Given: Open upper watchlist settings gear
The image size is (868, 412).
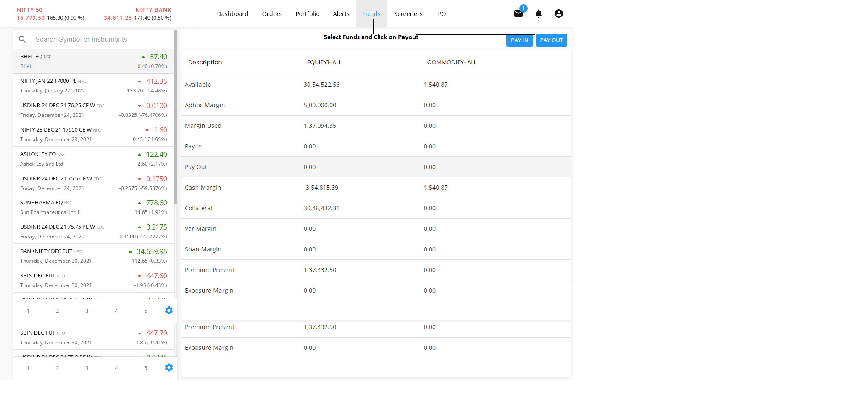Looking at the screenshot, I should tap(168, 310).
